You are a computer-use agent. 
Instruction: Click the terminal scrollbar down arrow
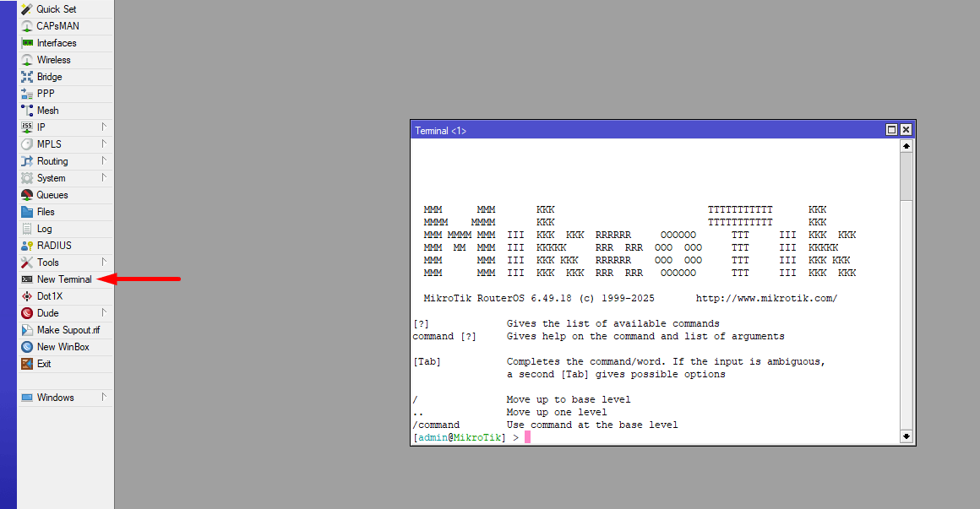pos(906,436)
